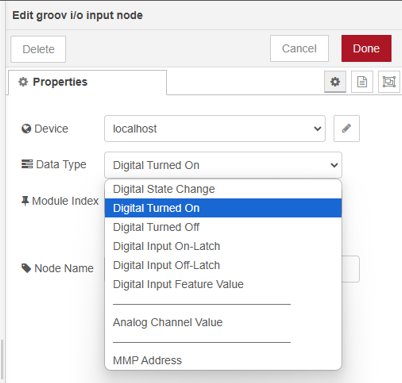The image size is (402, 383).
Task: Select Digital Turned On option
Action: [x=223, y=208]
